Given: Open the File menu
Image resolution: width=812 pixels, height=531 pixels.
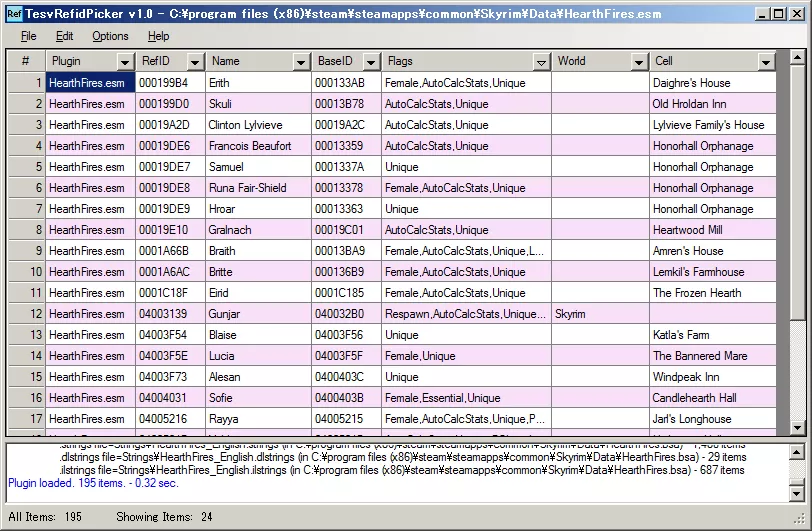Looking at the screenshot, I should click(x=28, y=36).
